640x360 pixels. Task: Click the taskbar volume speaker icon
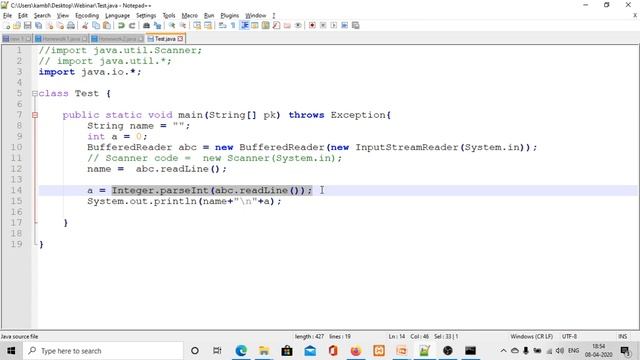pos(560,351)
